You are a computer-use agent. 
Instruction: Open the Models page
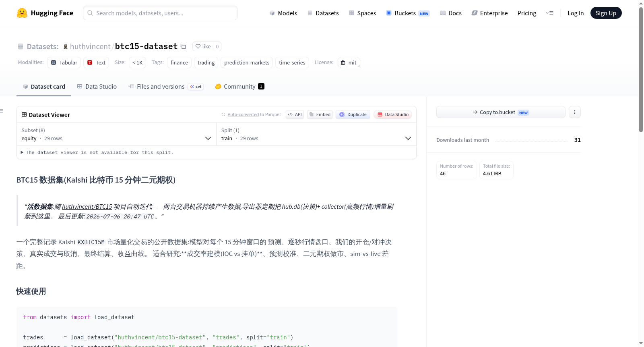pos(283,13)
